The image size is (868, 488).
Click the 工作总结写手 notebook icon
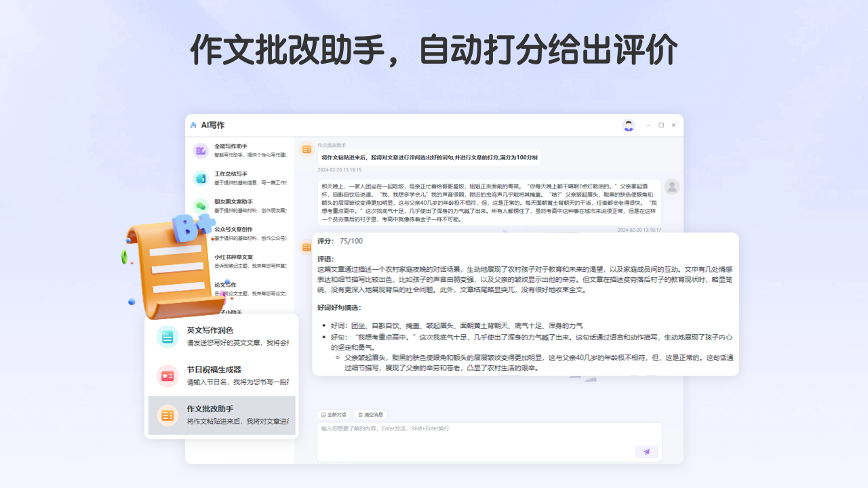pyautogui.click(x=200, y=179)
